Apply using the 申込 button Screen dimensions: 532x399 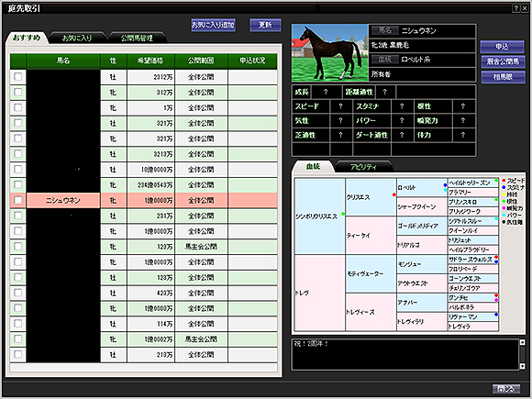(x=502, y=47)
